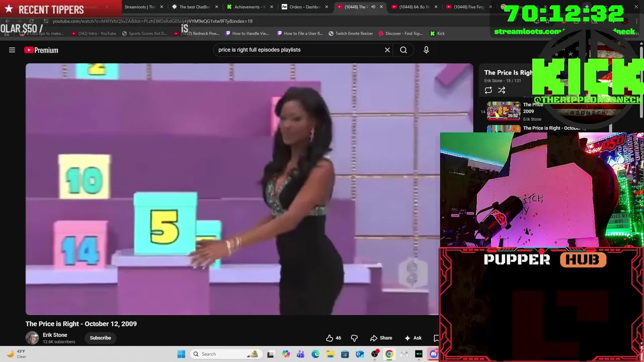Viewport: 644px width, 362px height.
Task: Open Windows Start menu
Action: point(181,354)
